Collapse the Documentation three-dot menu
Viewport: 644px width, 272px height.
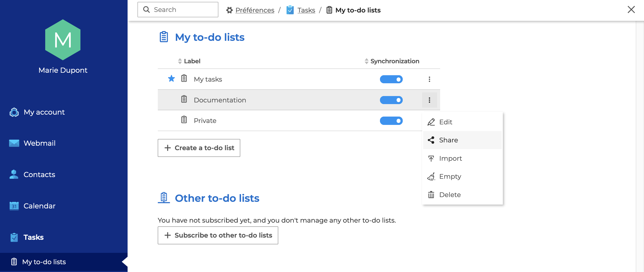(429, 100)
